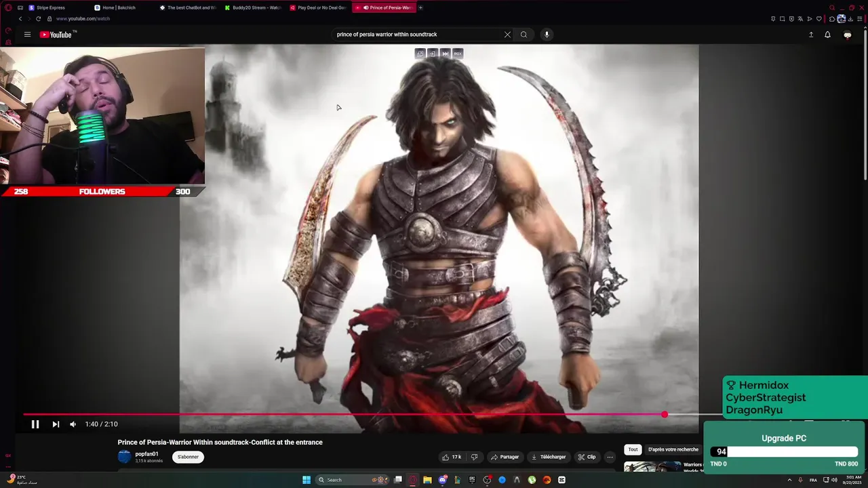Open the popfan01 channel name link

(146, 454)
